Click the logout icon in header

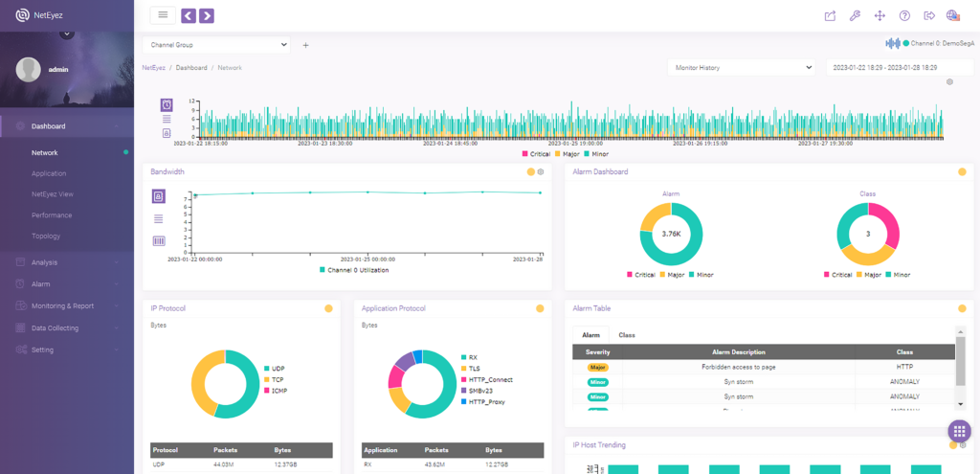[929, 15]
